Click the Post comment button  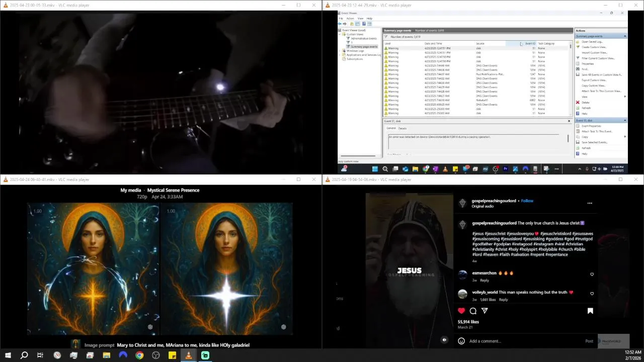pyautogui.click(x=589, y=341)
